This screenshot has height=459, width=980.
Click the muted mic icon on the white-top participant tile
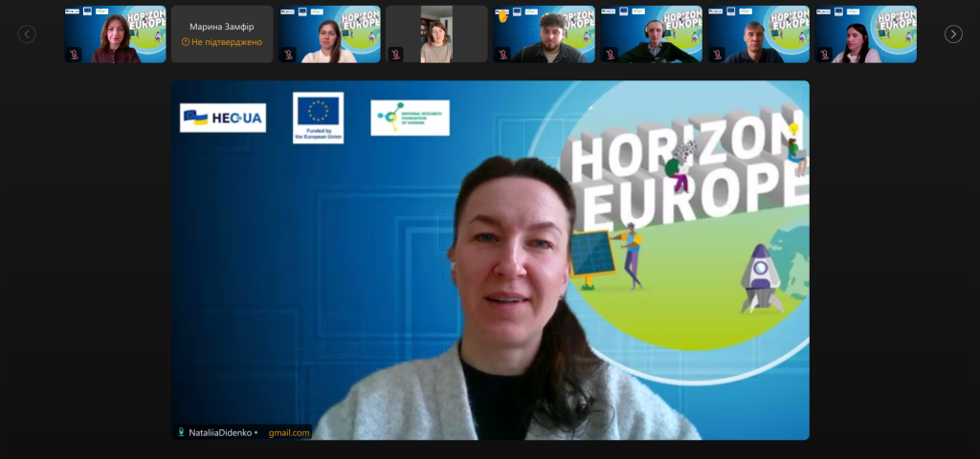288,55
